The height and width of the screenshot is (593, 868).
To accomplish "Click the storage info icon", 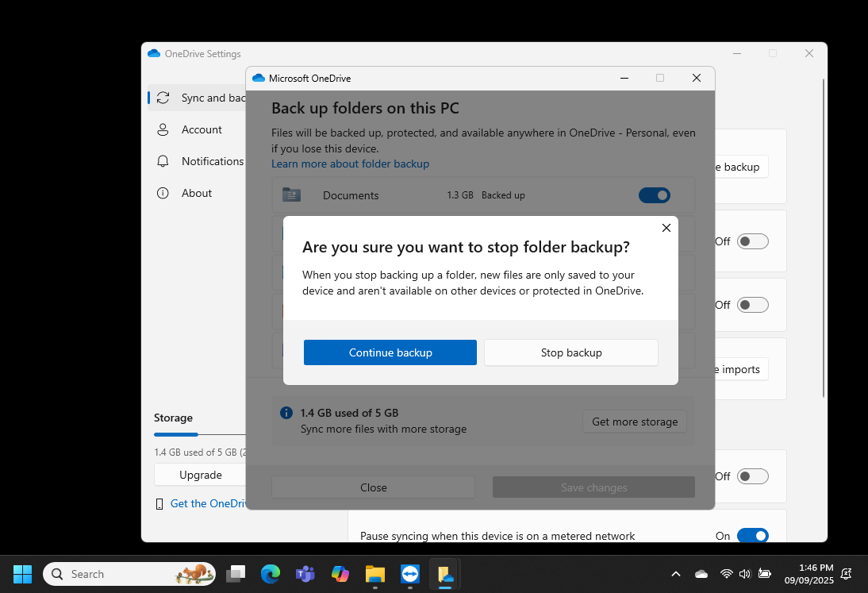I will [286, 413].
